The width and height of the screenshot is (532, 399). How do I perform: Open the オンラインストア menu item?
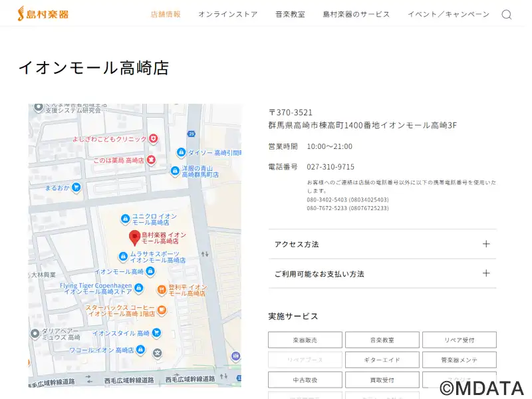tap(227, 14)
